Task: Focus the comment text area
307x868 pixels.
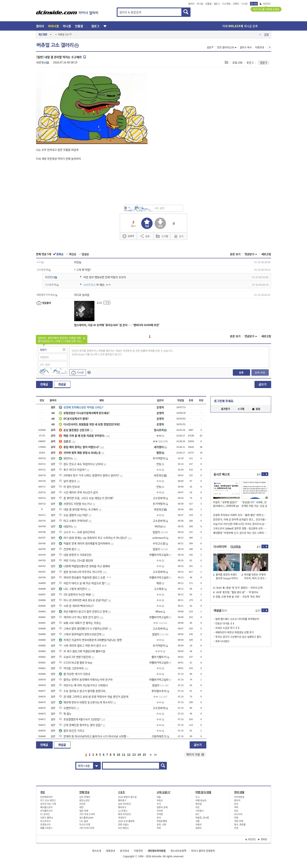Action: click(169, 357)
